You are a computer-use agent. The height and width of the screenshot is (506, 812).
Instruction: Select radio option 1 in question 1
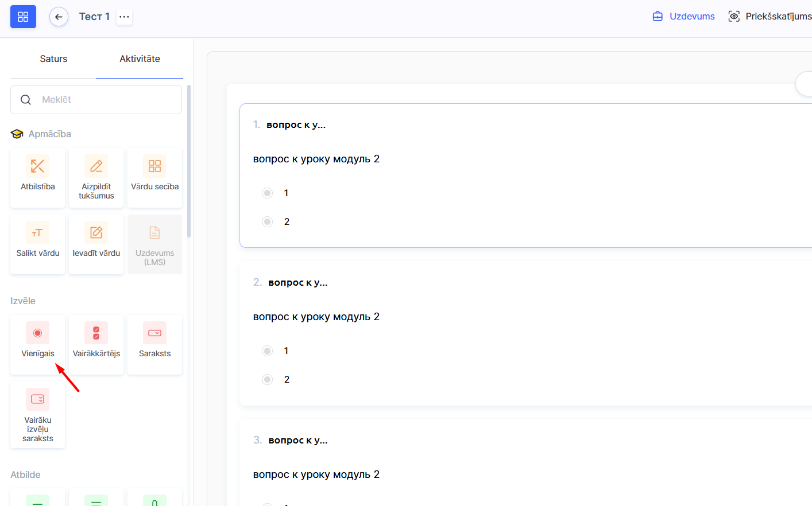point(268,193)
